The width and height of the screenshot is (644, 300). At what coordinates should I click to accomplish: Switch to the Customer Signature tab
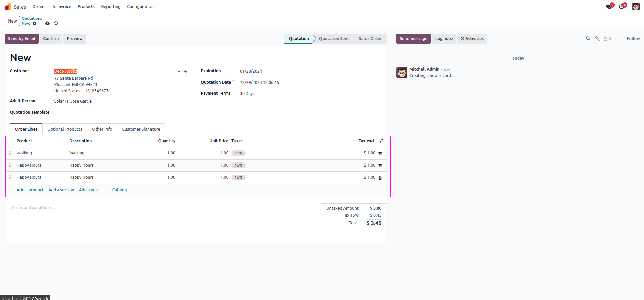click(141, 129)
